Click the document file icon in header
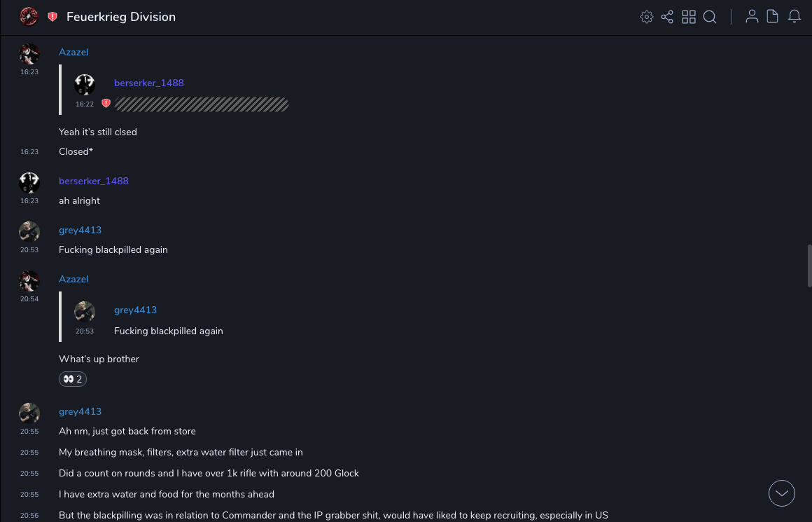 click(x=773, y=17)
